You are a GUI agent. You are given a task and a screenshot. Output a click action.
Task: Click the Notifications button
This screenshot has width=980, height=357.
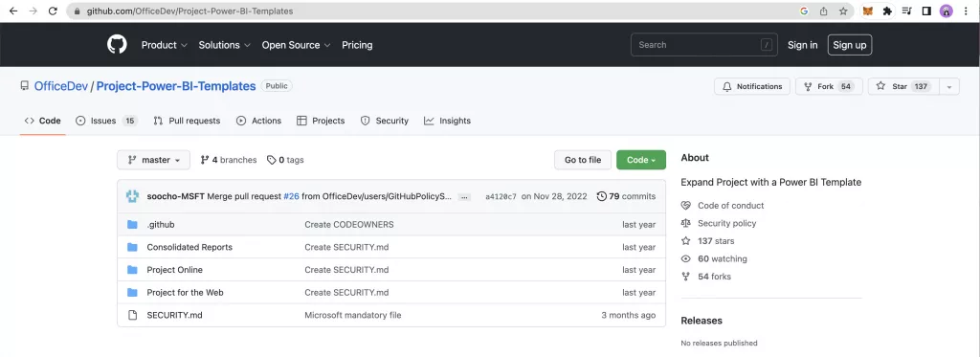click(752, 87)
